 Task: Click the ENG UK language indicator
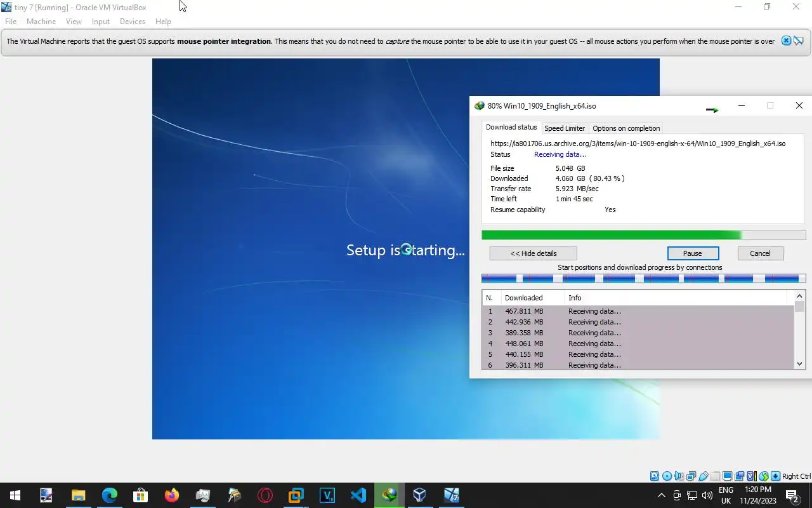pos(726,495)
